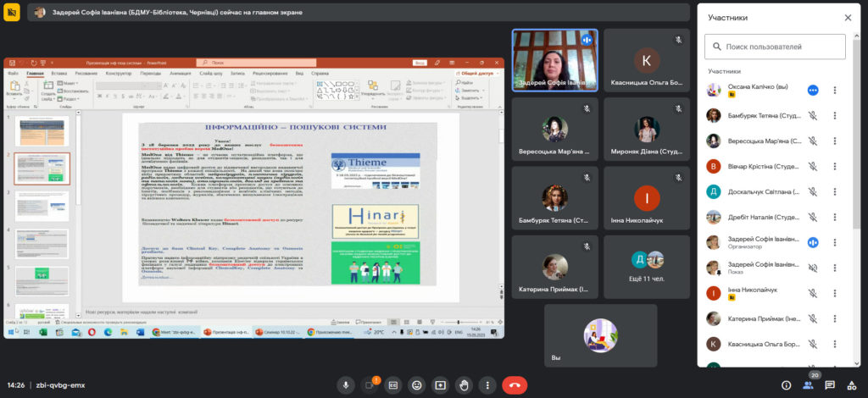Open more options for Бамбуряк Тетяна
The height and width of the screenshot is (398, 868).
(835, 115)
